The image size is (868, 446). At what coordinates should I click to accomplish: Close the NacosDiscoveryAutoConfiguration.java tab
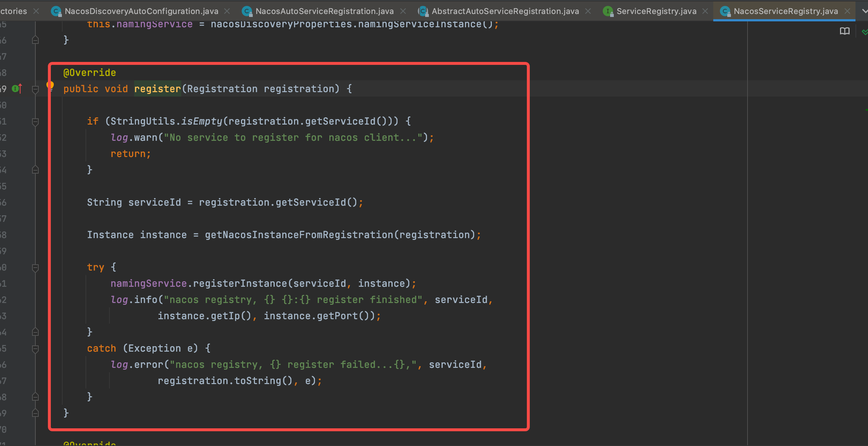(x=227, y=11)
